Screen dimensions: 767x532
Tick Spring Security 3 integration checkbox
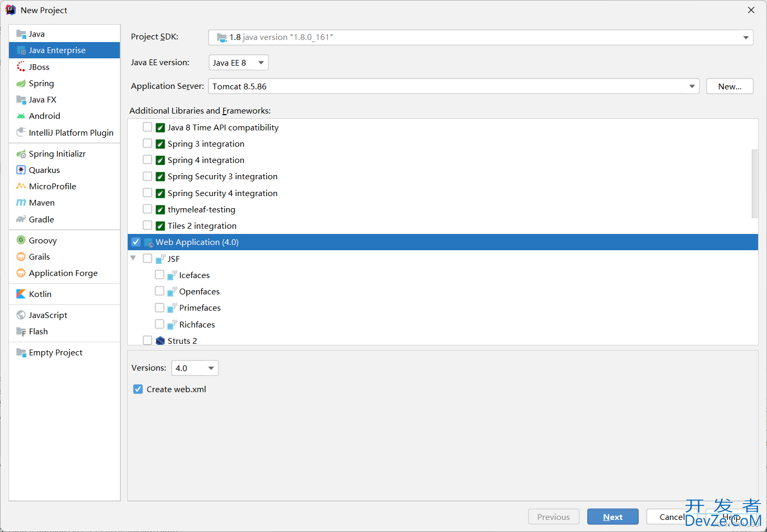[x=148, y=176]
